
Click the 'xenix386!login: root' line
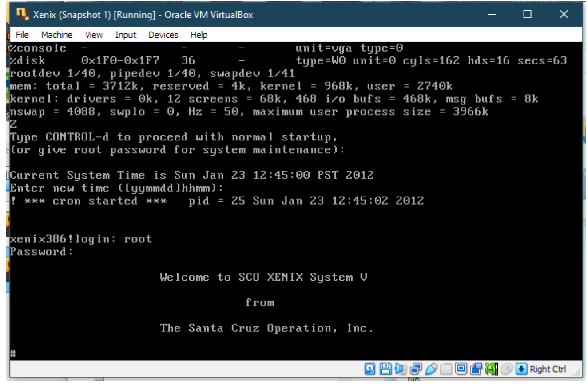pos(81,239)
